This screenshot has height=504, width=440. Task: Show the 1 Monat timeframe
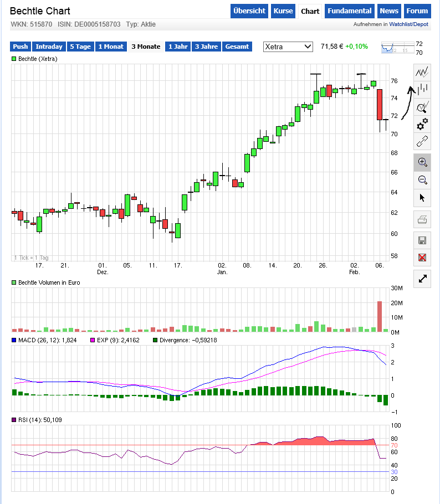[111, 47]
